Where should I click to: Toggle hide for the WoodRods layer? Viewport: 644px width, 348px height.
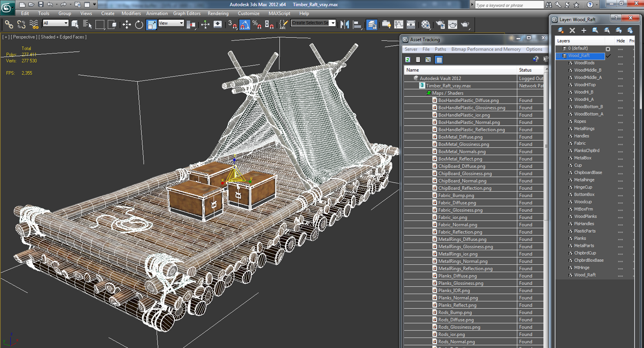pyautogui.click(x=621, y=63)
